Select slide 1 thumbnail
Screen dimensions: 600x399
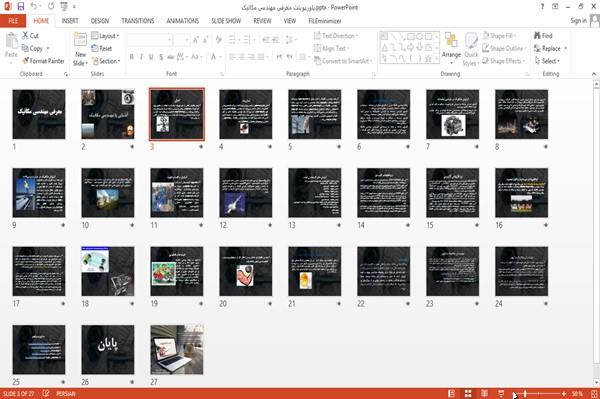[39, 114]
